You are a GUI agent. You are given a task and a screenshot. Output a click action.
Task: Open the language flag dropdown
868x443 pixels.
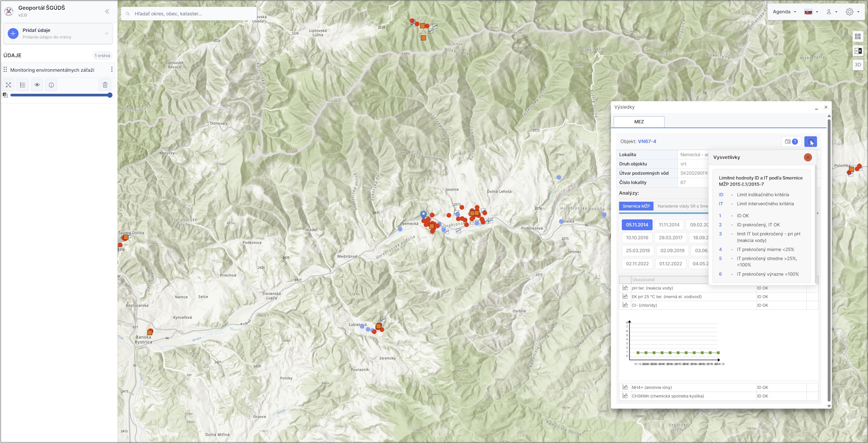tap(811, 12)
